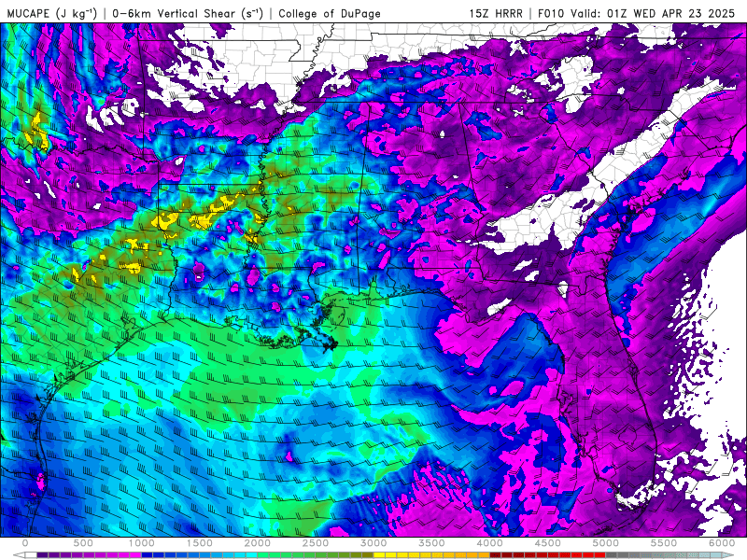Click the '2500' colorbar tick label
The image size is (747, 560).
tap(316, 543)
